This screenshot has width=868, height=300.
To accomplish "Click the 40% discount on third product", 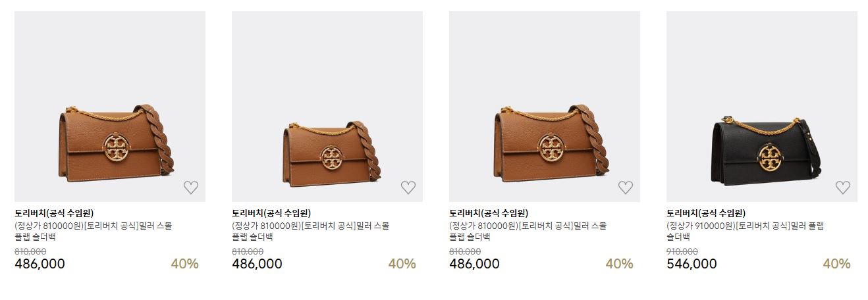I will [619, 264].
